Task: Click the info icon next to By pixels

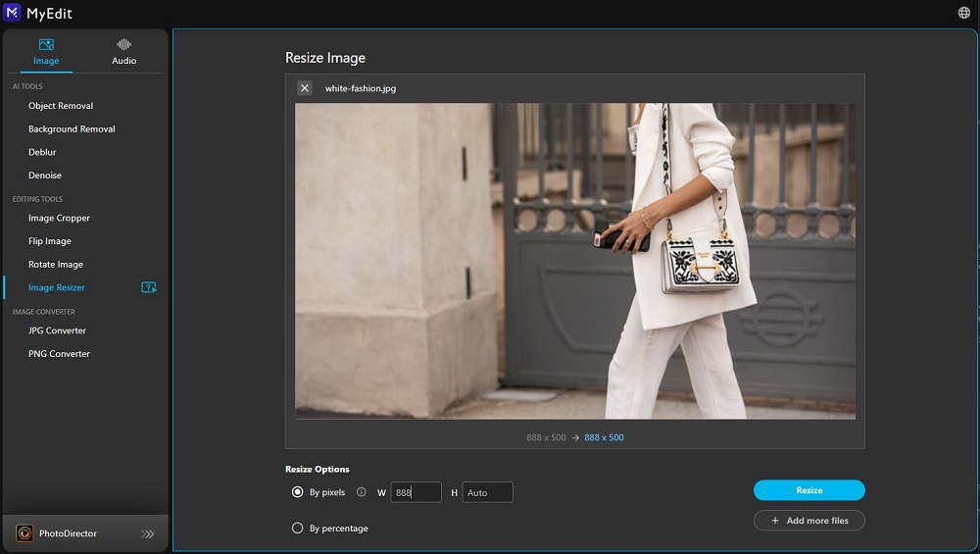Action: 362,492
